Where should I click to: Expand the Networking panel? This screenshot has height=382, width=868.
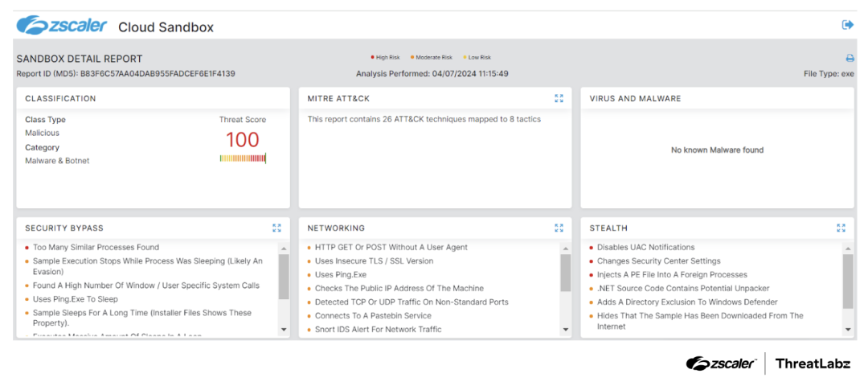point(559,228)
